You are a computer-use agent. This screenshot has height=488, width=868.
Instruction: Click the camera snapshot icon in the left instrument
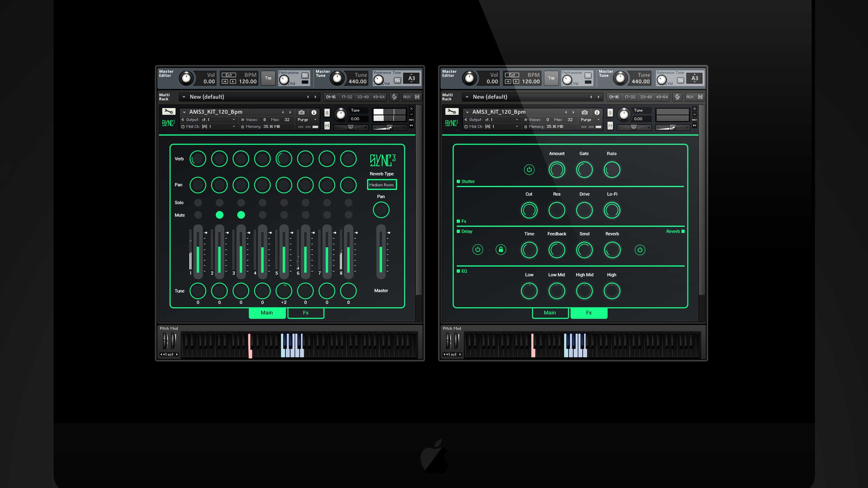click(301, 112)
